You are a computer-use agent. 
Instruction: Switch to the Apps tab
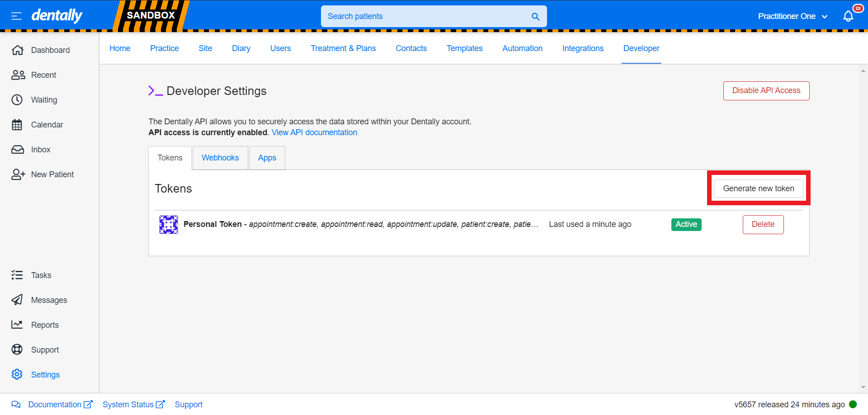click(x=267, y=158)
